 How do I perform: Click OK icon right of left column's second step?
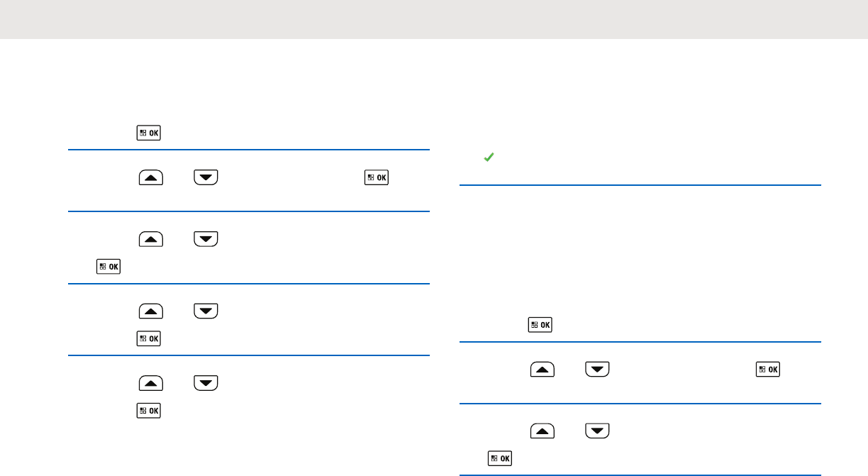(377, 177)
